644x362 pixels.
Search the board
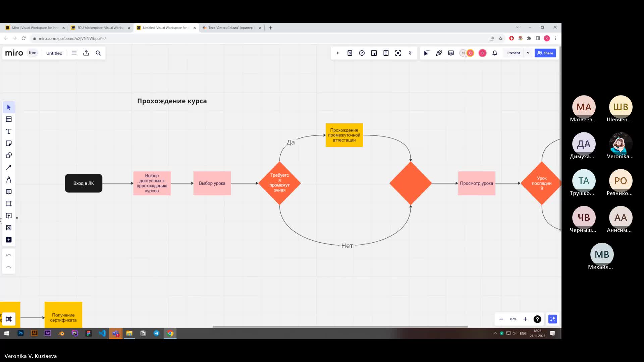pos(98,53)
